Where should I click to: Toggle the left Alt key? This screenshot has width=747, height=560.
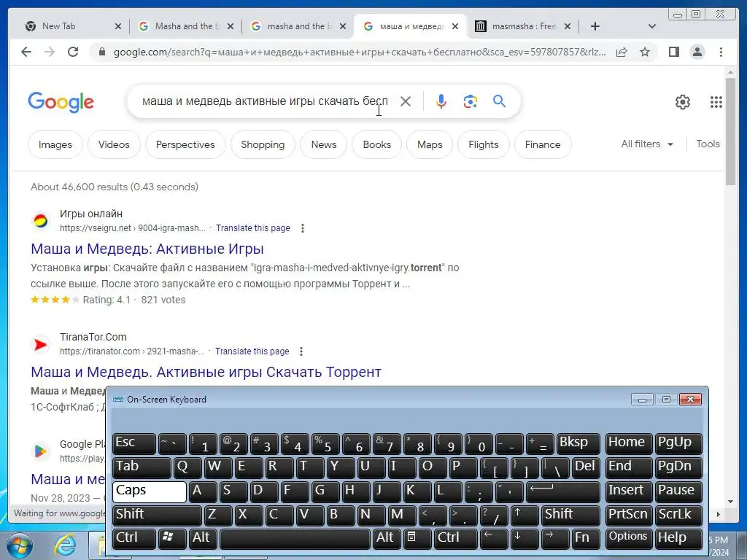[203, 538]
